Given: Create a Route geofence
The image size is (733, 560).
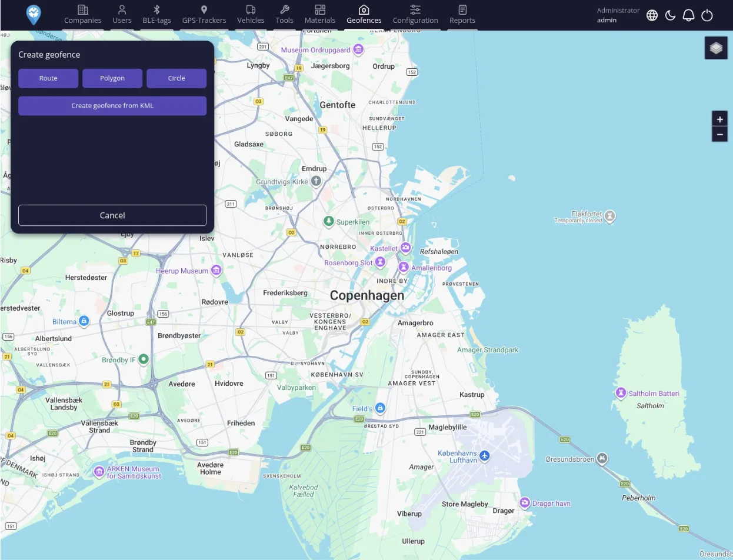Looking at the screenshot, I should tap(48, 78).
